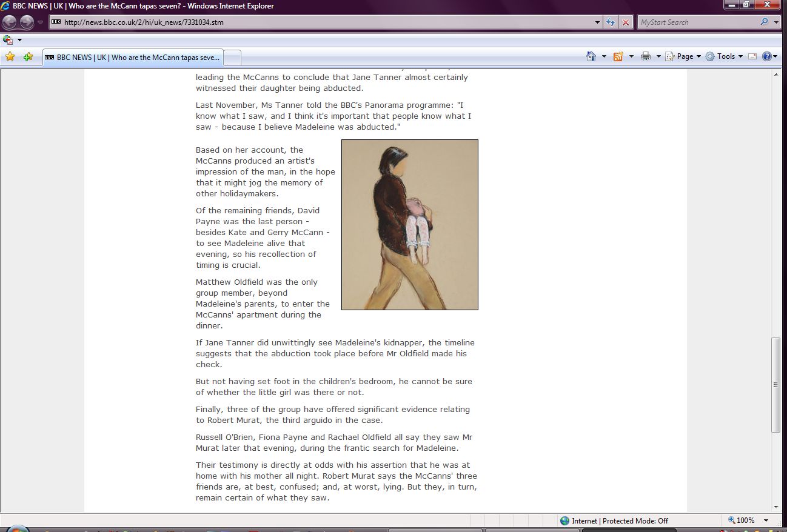This screenshot has height=532, width=787.
Task: Open the zoom level 100% dropdown arrow
Action: (x=766, y=520)
